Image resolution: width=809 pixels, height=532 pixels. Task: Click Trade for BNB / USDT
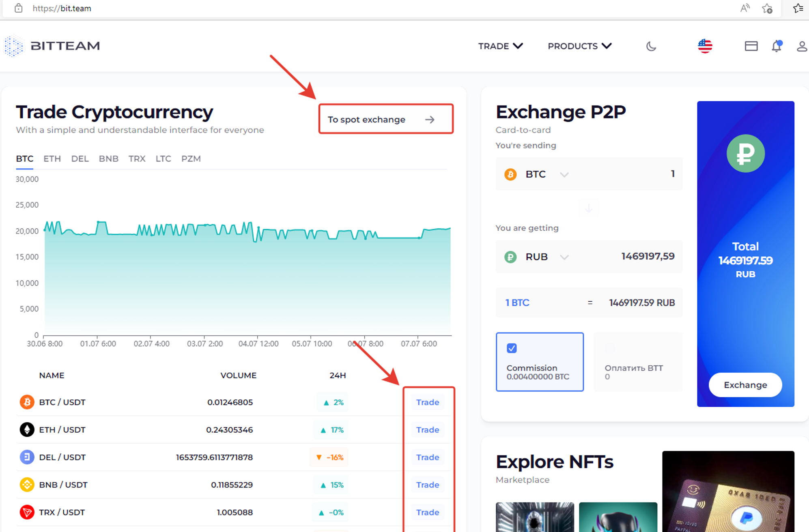coord(428,485)
